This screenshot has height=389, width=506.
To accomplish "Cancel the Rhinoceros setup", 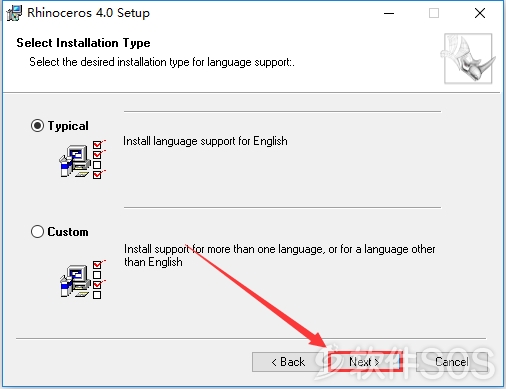I will pos(452,362).
